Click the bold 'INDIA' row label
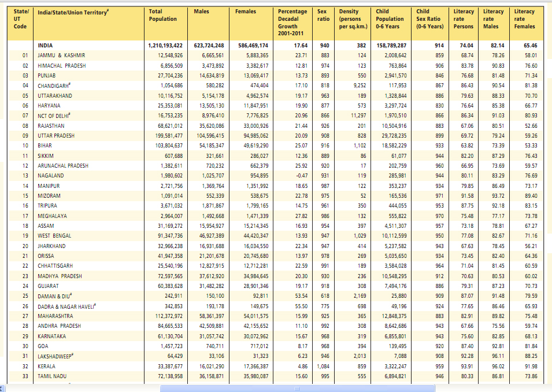Screen dimensions: 552x392 pyautogui.click(x=45, y=46)
